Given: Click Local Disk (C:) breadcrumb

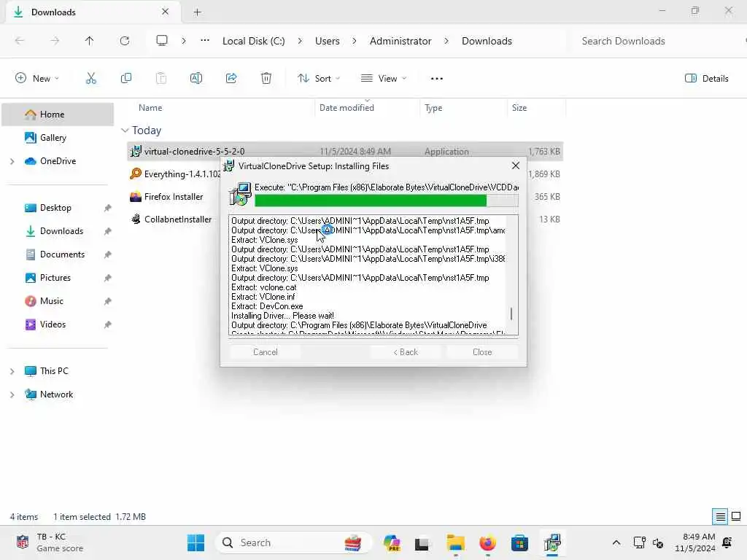Looking at the screenshot, I should (x=253, y=41).
